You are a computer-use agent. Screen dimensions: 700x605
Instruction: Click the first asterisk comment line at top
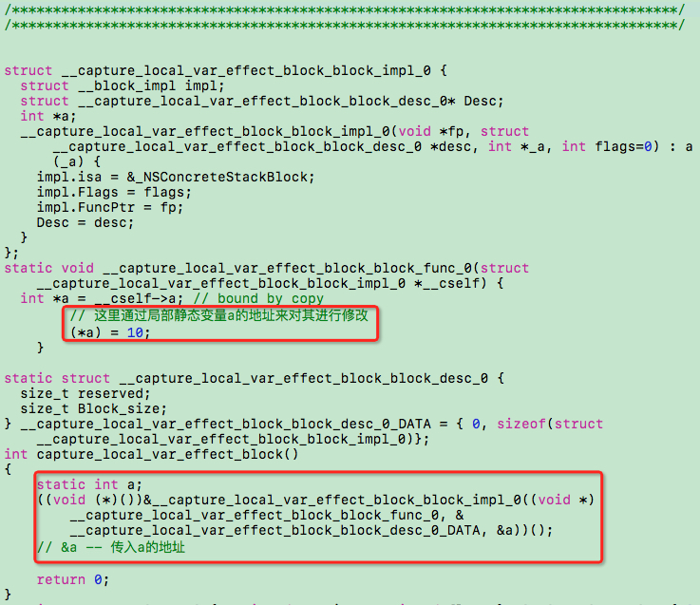[x=344, y=9]
